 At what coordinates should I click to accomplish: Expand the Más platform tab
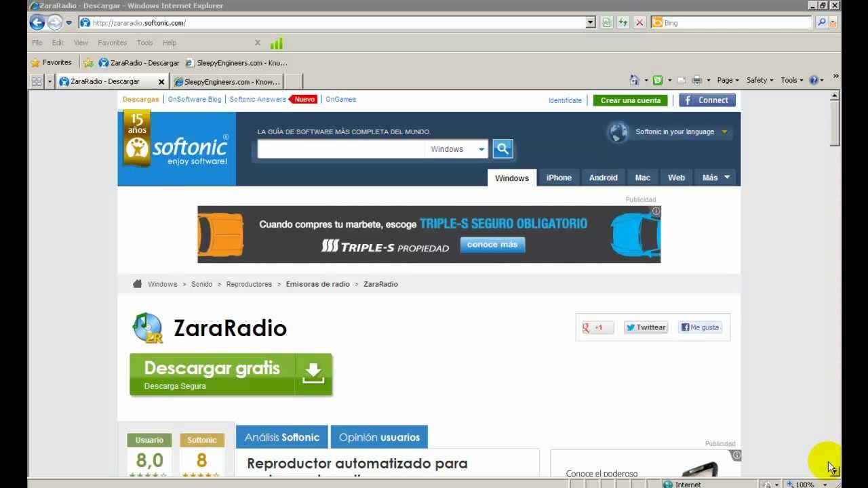tap(716, 178)
